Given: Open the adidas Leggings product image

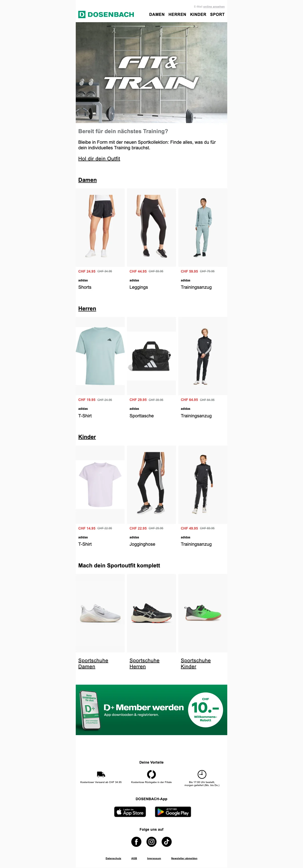Looking at the screenshot, I should click(151, 227).
